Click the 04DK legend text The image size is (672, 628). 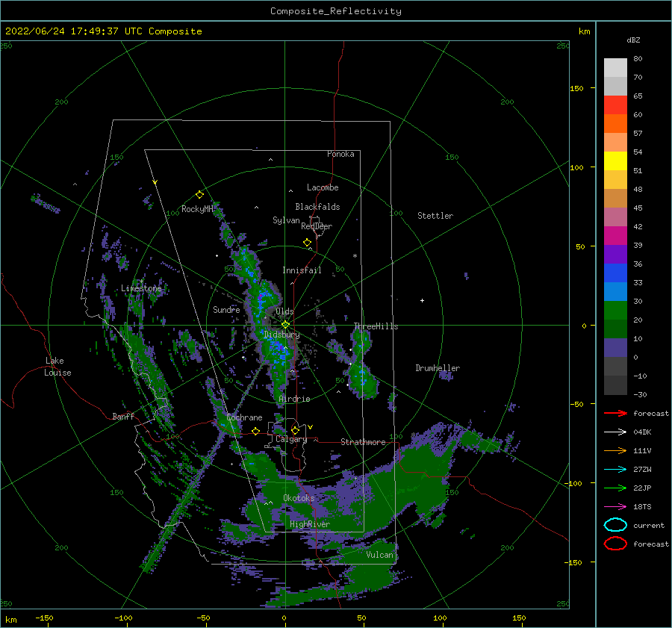642,432
